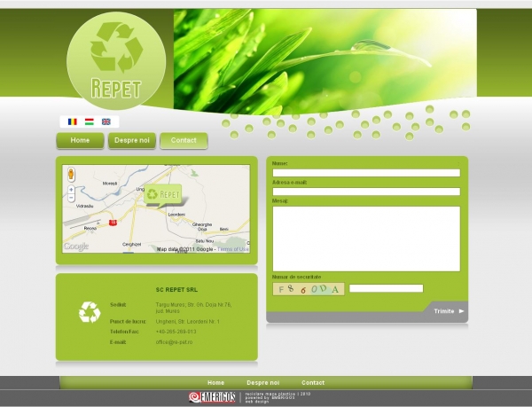Click the Recea label on map

tap(90, 228)
